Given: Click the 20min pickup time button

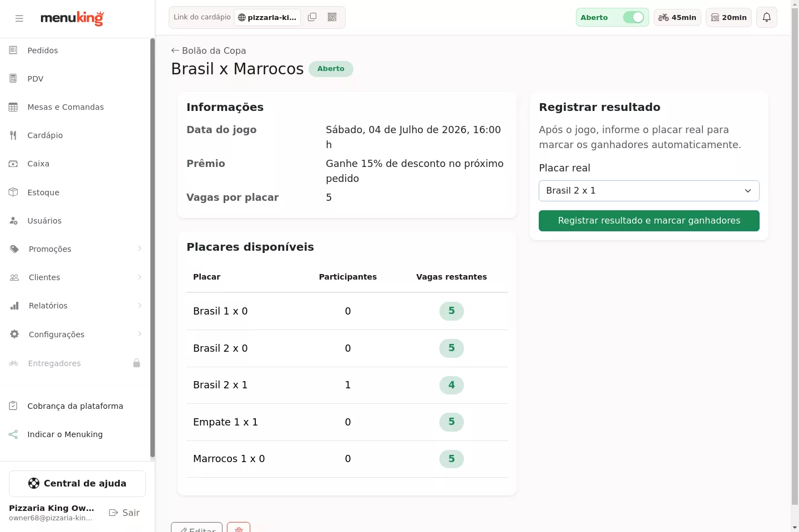Looking at the screenshot, I should [x=729, y=17].
